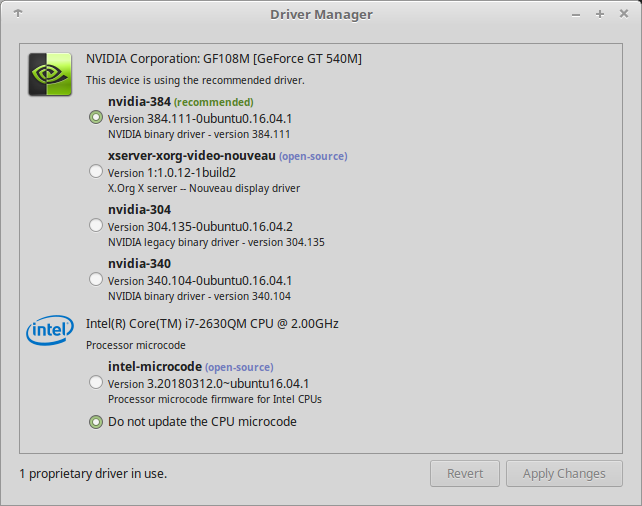Select the nvidia-304 legacy driver radio

(96, 225)
